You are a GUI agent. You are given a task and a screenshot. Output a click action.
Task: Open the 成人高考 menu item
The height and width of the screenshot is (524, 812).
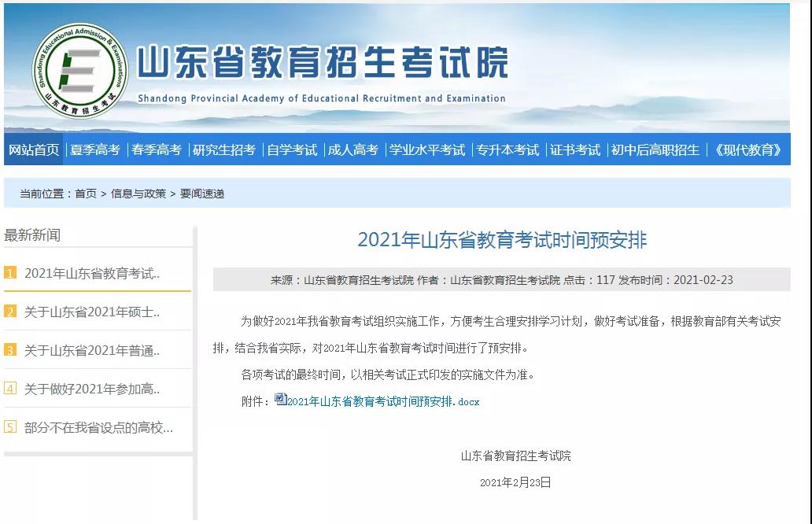click(x=353, y=149)
